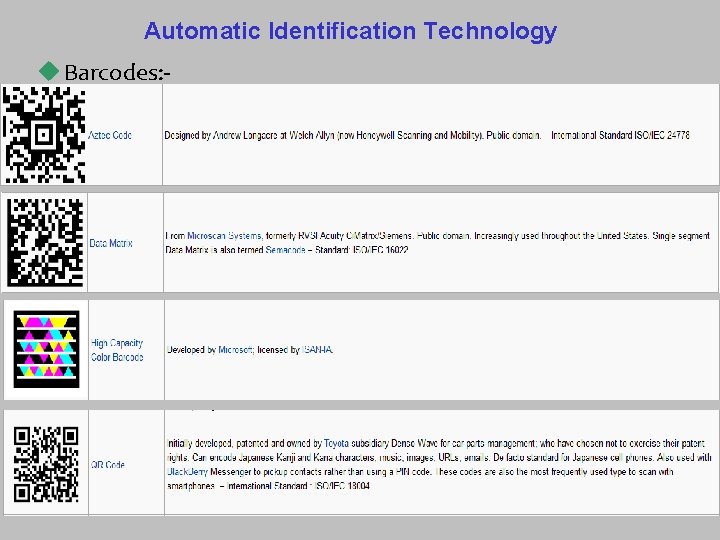Open the QR Code link
The width and height of the screenshot is (720, 540).
[108, 464]
